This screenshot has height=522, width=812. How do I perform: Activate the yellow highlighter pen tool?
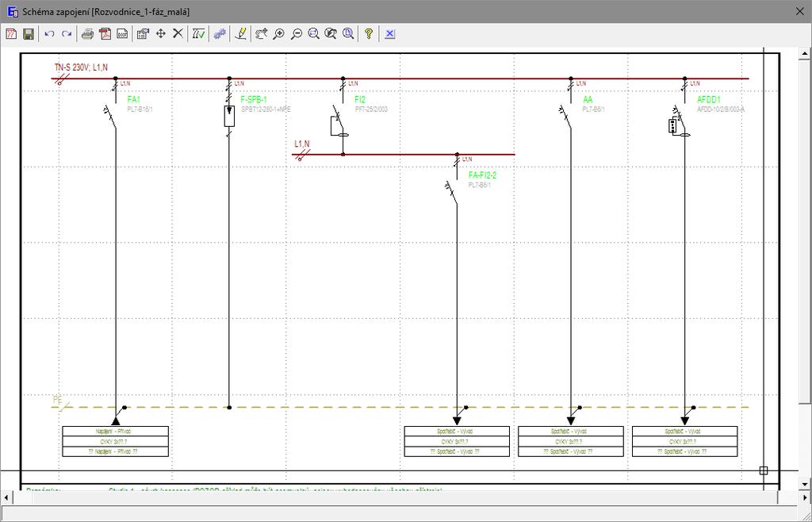[x=241, y=33]
